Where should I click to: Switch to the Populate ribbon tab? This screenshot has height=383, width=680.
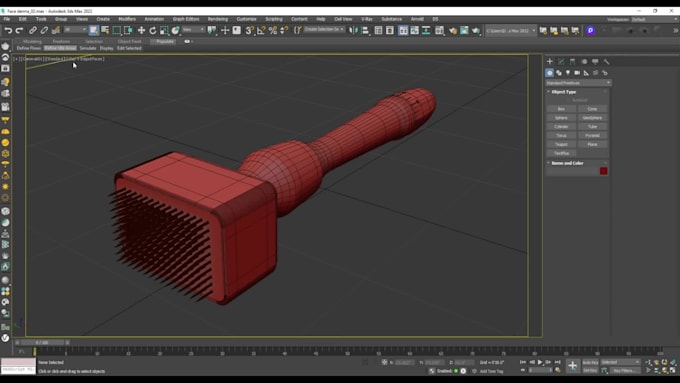165,42
